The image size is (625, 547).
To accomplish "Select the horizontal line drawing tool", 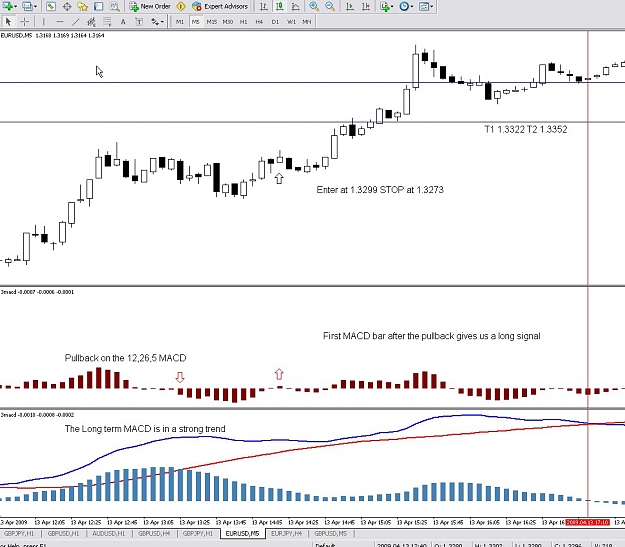I will click(60, 22).
